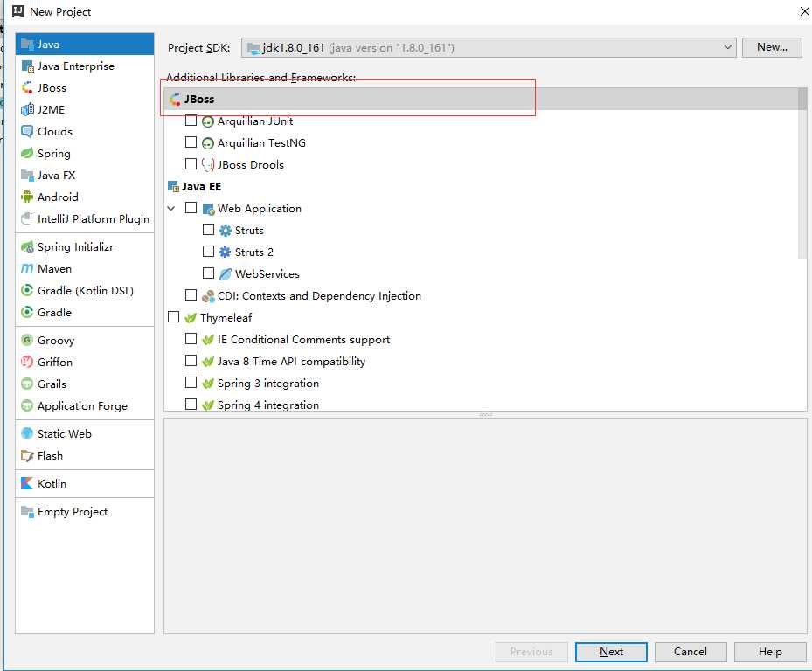
Task: Pick the Groovy project icon
Action: [x=27, y=340]
